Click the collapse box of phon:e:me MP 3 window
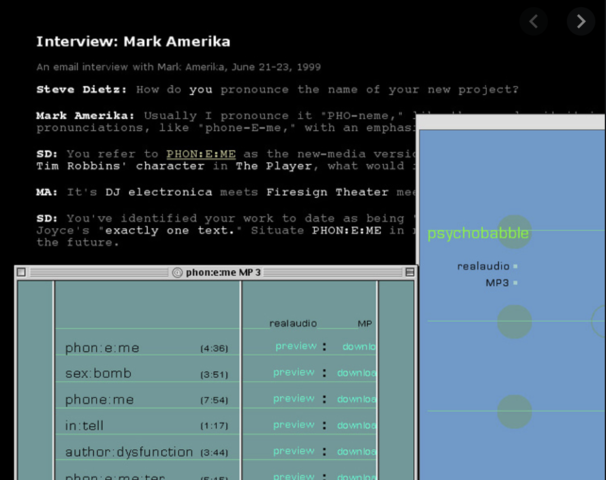Image resolution: width=606 pixels, height=480 pixels. (410, 272)
